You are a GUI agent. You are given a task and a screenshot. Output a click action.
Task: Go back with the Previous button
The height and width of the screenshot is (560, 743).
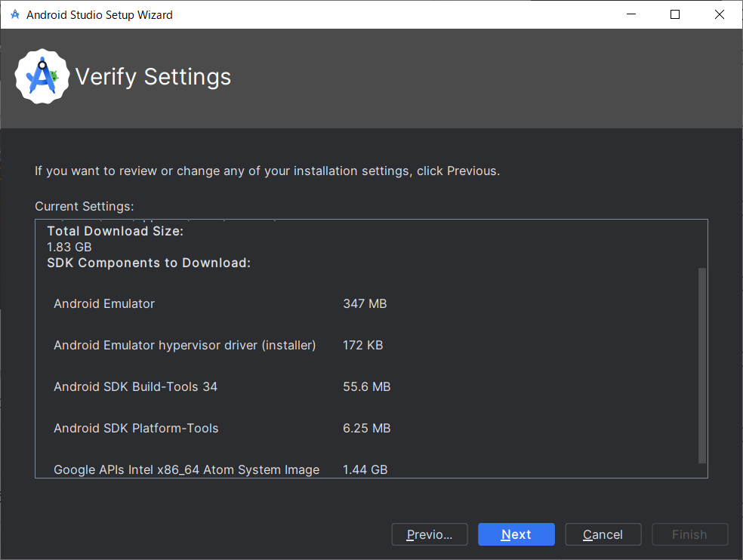[429, 534]
